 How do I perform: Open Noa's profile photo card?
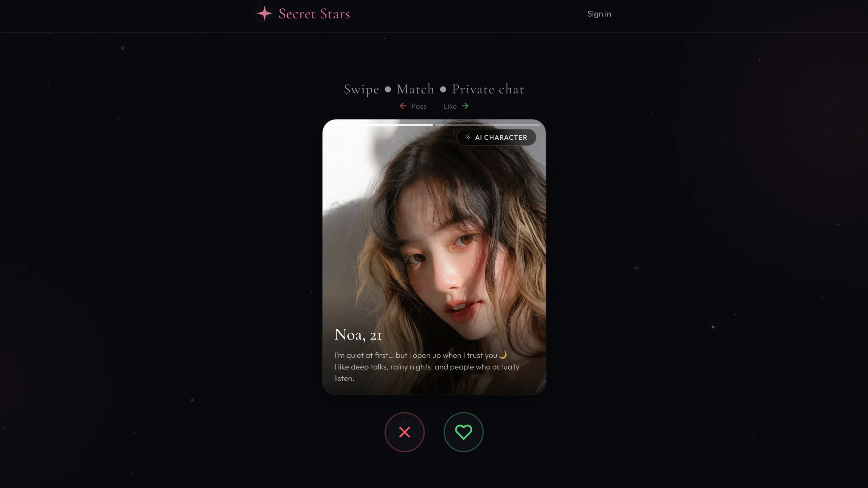(x=434, y=257)
